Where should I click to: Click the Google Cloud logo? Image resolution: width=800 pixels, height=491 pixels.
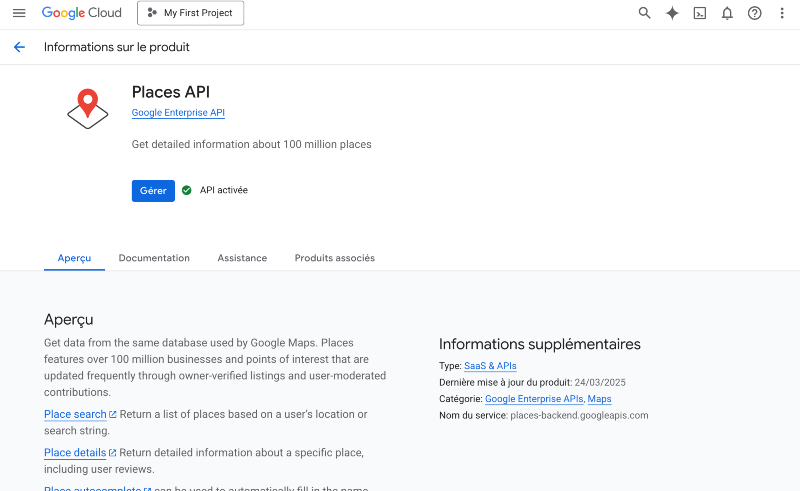[81, 13]
